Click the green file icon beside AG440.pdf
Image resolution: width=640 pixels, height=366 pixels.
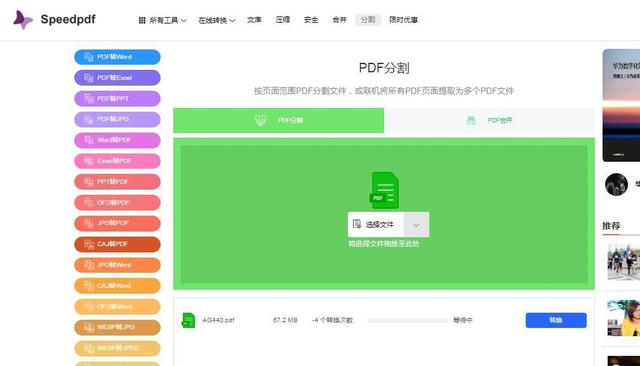[188, 320]
